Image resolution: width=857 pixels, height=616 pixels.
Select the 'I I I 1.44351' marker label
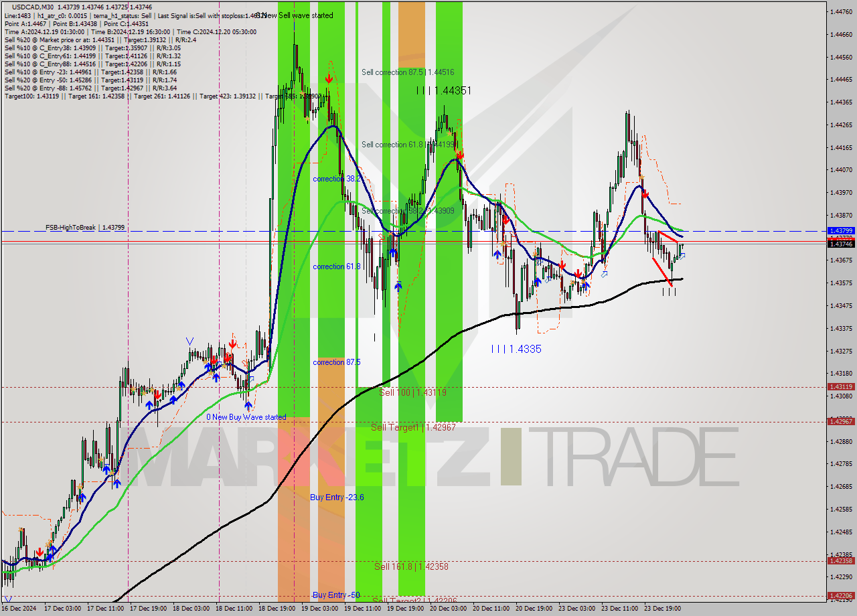tap(444, 90)
